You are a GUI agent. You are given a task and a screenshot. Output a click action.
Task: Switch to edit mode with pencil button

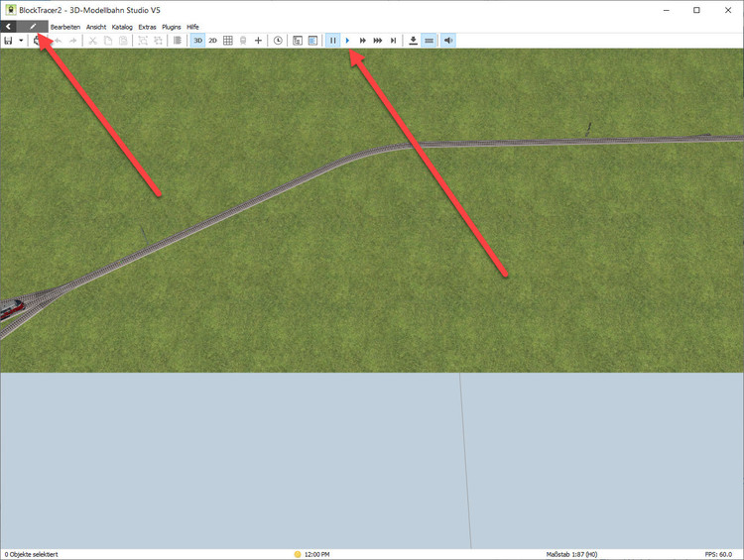click(x=33, y=27)
